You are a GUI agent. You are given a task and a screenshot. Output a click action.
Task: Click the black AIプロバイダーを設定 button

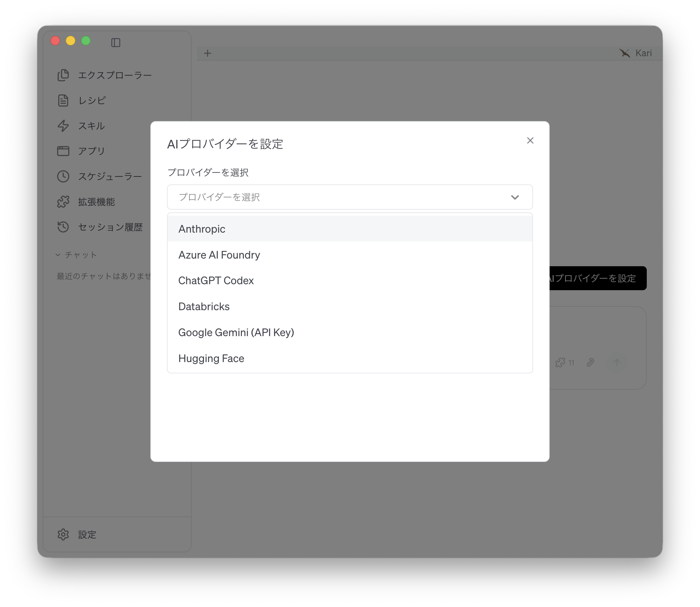click(x=598, y=278)
